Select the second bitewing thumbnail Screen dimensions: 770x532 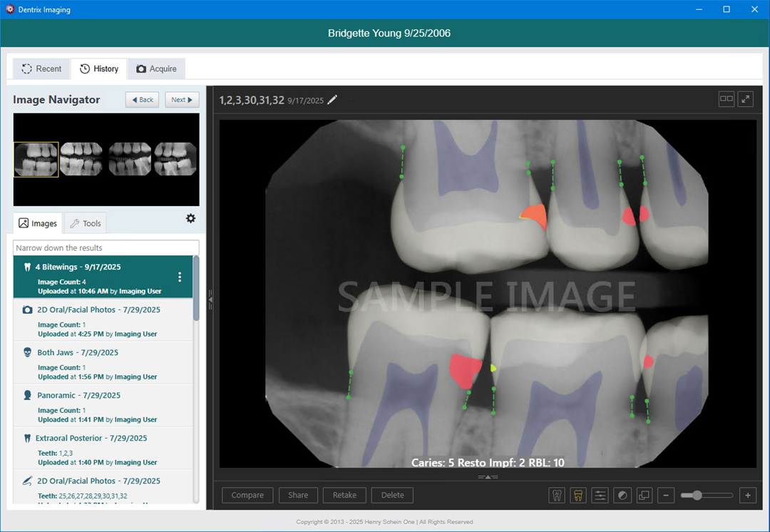point(82,159)
